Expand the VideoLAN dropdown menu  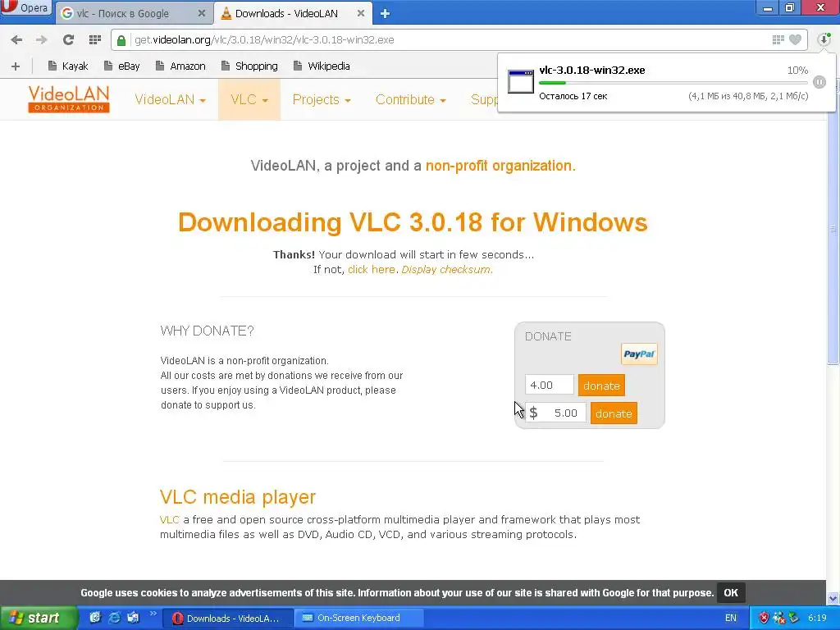pyautogui.click(x=171, y=99)
